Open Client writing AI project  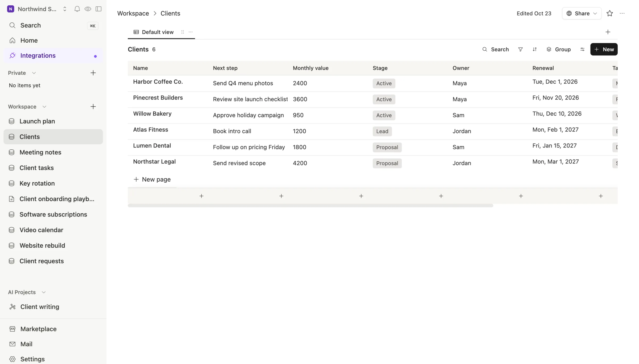(x=53, y=307)
